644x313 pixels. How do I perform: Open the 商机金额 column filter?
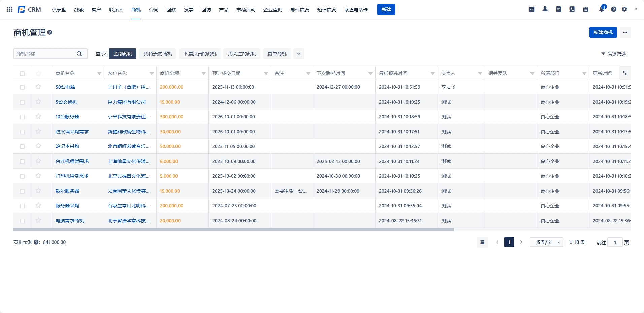pyautogui.click(x=204, y=73)
